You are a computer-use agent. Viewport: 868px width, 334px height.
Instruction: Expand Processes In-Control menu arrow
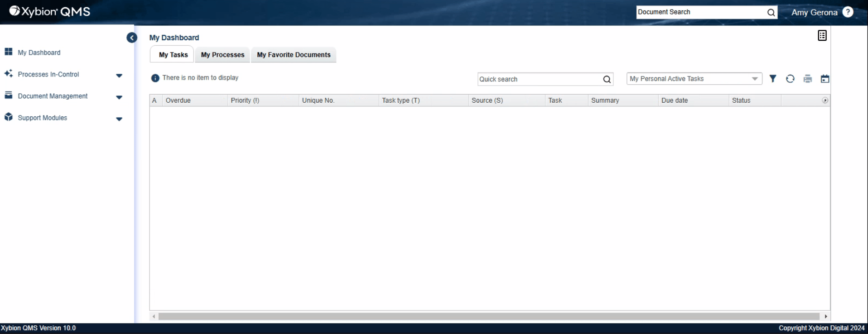[119, 76]
